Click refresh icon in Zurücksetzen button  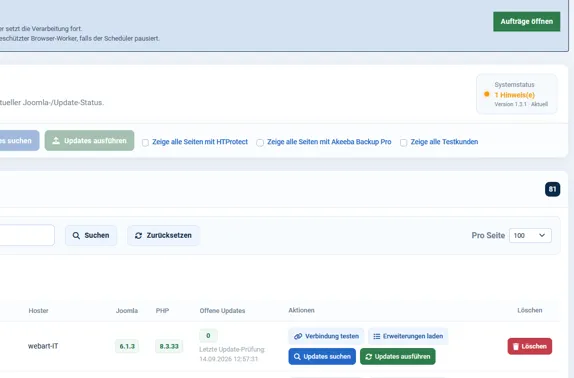[138, 236]
